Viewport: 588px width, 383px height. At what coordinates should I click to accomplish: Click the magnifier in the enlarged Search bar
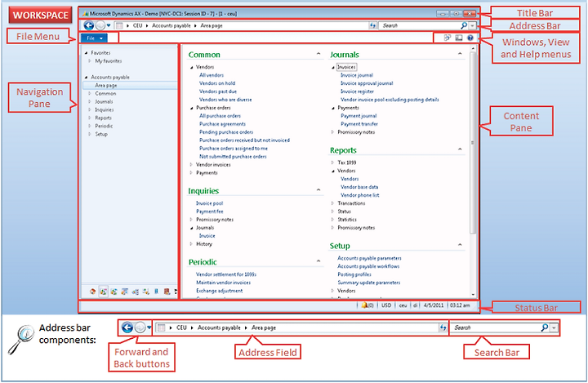(545, 327)
